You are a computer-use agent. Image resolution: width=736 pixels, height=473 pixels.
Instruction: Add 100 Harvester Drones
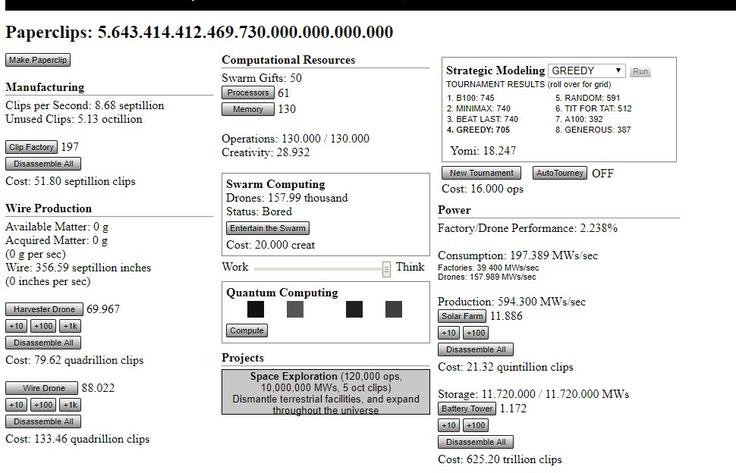[43, 326]
